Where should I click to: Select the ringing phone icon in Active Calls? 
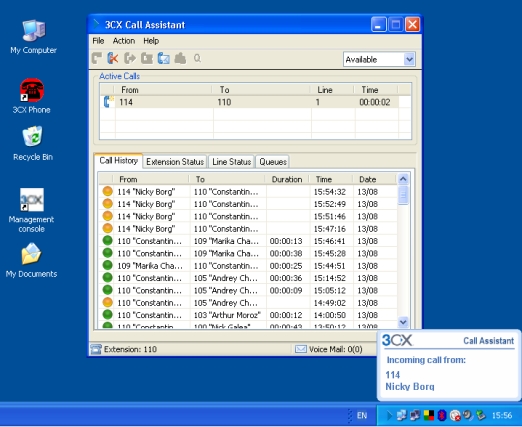(x=108, y=102)
